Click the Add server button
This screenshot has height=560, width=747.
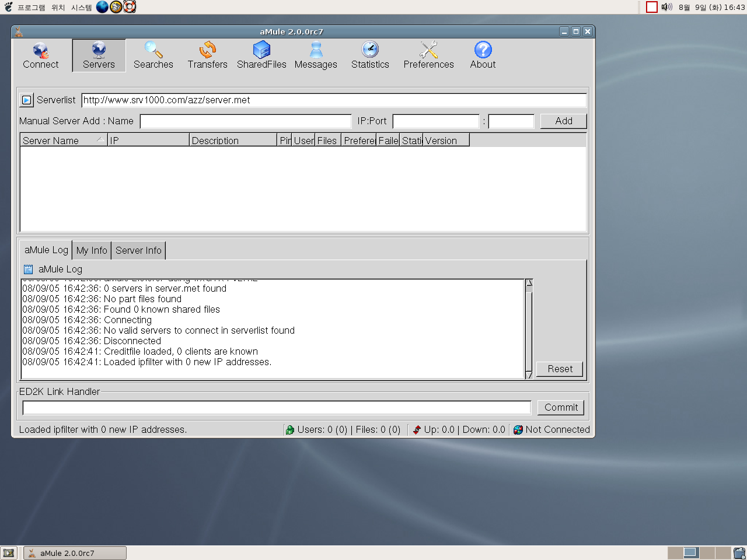[x=563, y=121]
